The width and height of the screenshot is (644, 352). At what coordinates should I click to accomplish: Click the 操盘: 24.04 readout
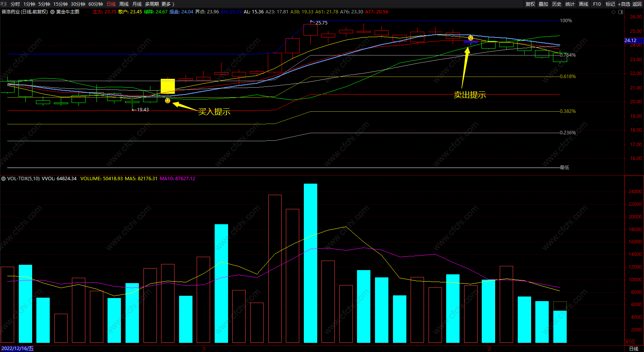coord(181,12)
